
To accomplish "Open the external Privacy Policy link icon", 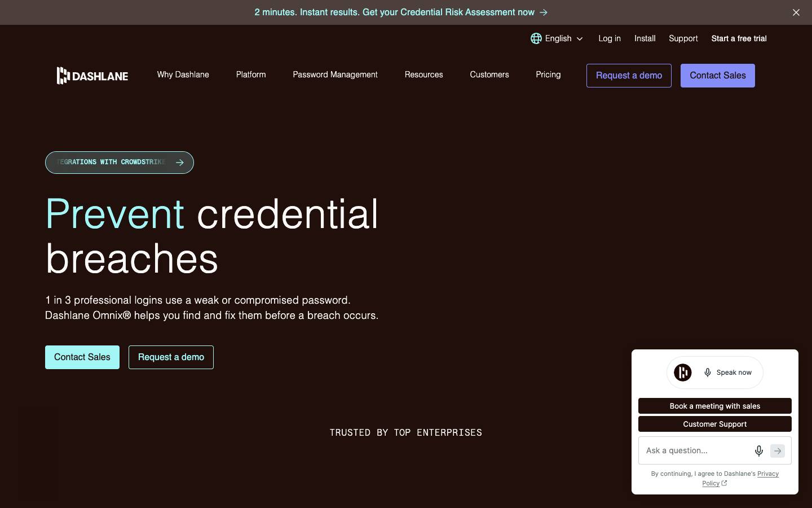I will pyautogui.click(x=724, y=483).
